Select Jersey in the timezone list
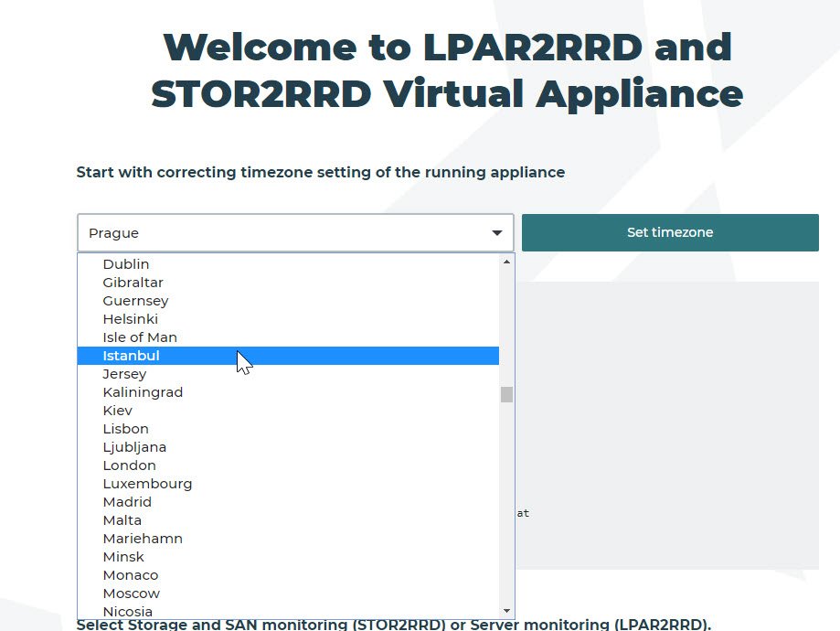This screenshot has width=840, height=631. (x=124, y=374)
